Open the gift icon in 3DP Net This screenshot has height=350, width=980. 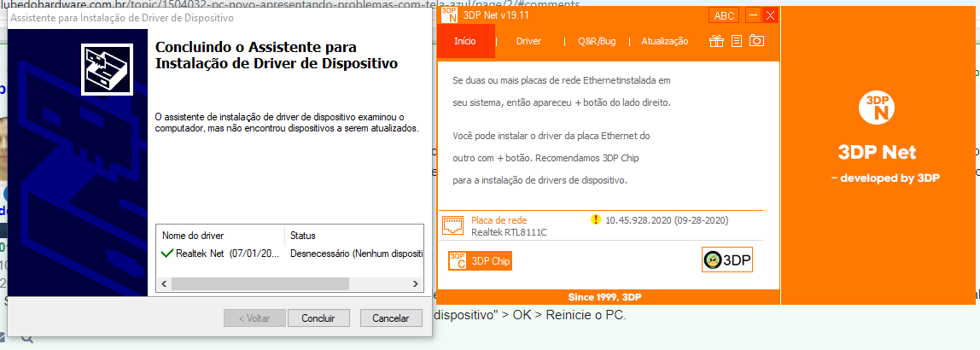pos(716,41)
